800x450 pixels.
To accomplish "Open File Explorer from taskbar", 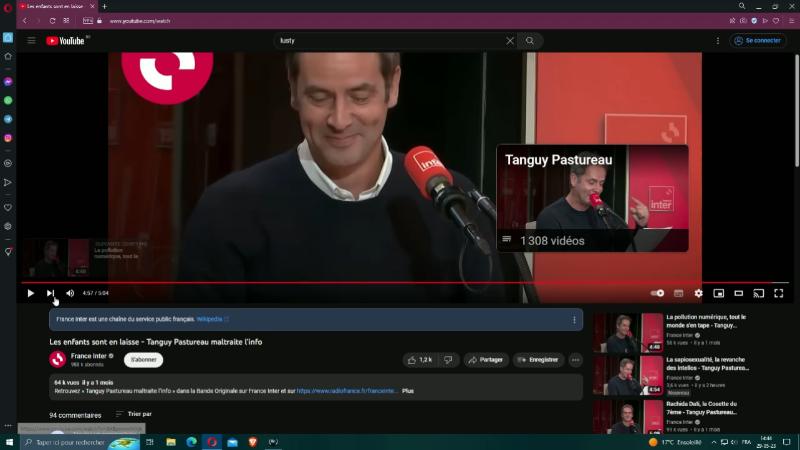I will tap(171, 442).
